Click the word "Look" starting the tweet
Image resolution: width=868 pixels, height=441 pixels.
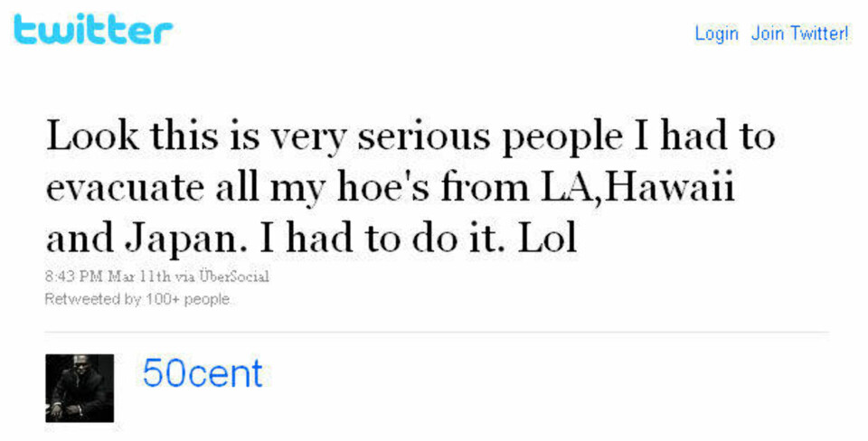click(92, 136)
